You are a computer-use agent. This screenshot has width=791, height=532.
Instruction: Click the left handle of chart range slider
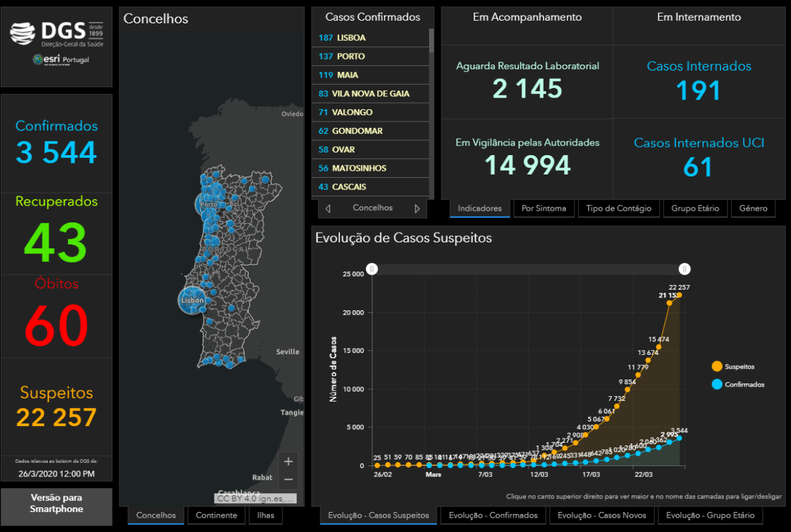pyautogui.click(x=372, y=269)
